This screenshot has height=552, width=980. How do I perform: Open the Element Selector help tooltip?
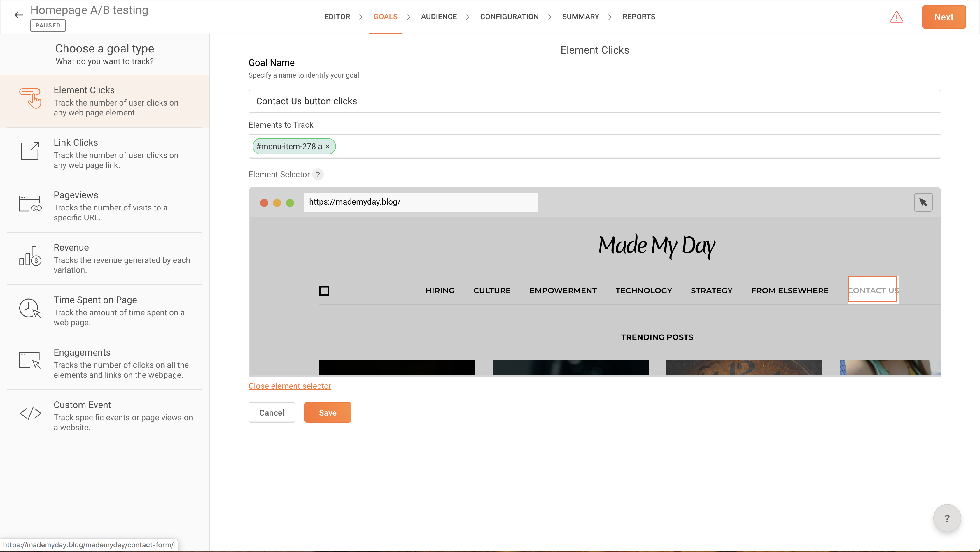318,175
